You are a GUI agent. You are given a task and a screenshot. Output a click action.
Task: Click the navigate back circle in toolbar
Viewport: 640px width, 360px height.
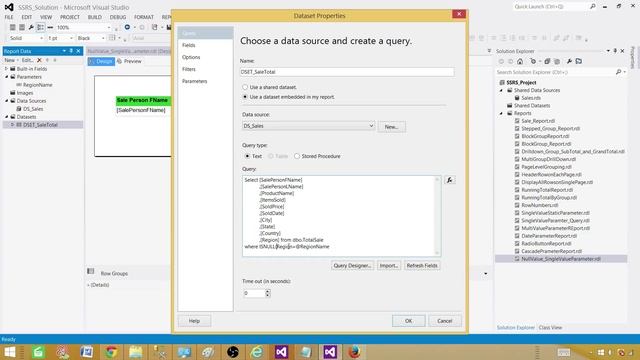(x=127, y=27)
